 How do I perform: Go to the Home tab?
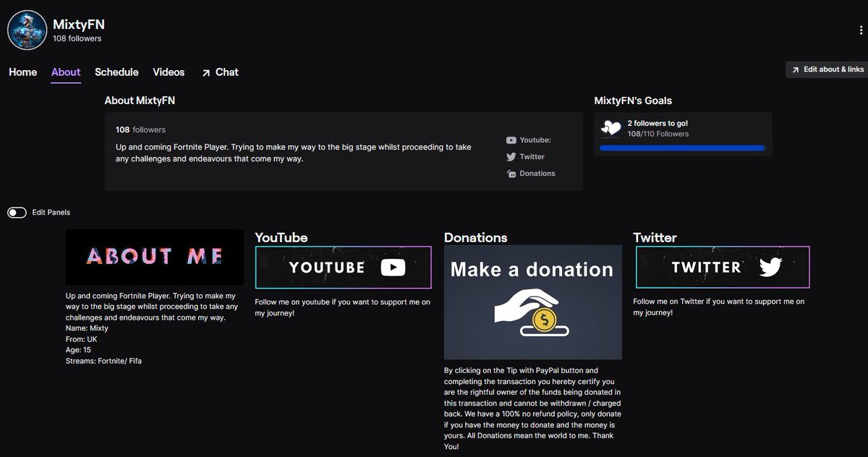[22, 72]
